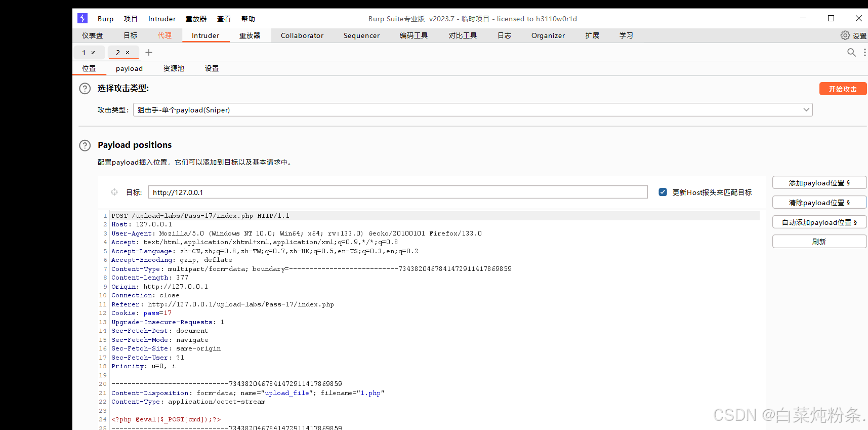This screenshot has width=868, height=430.
Task: Open the Organizer tab
Action: click(x=548, y=35)
